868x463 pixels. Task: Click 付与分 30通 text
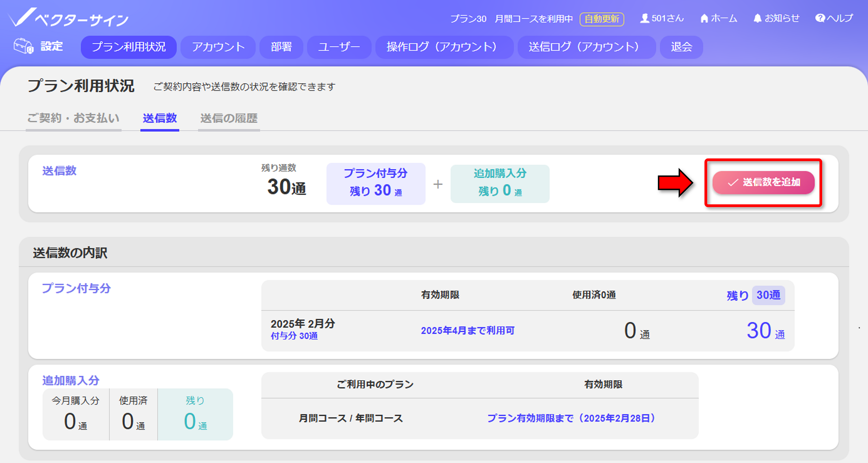[x=294, y=336]
